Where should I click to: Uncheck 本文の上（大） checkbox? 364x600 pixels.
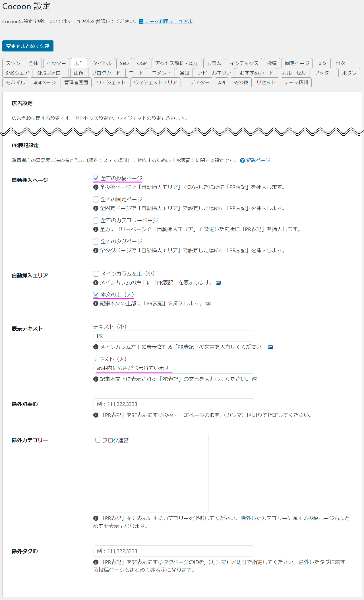96,295
